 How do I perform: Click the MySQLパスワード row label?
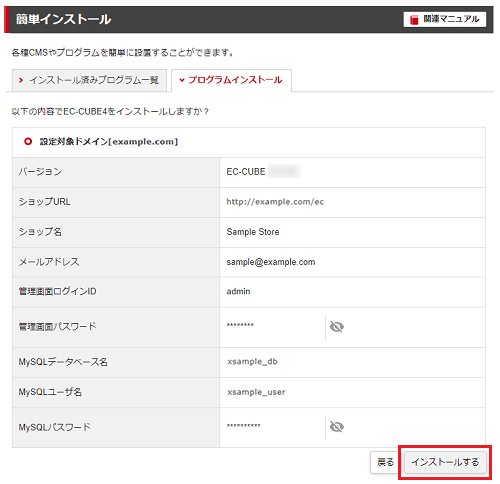point(55,427)
